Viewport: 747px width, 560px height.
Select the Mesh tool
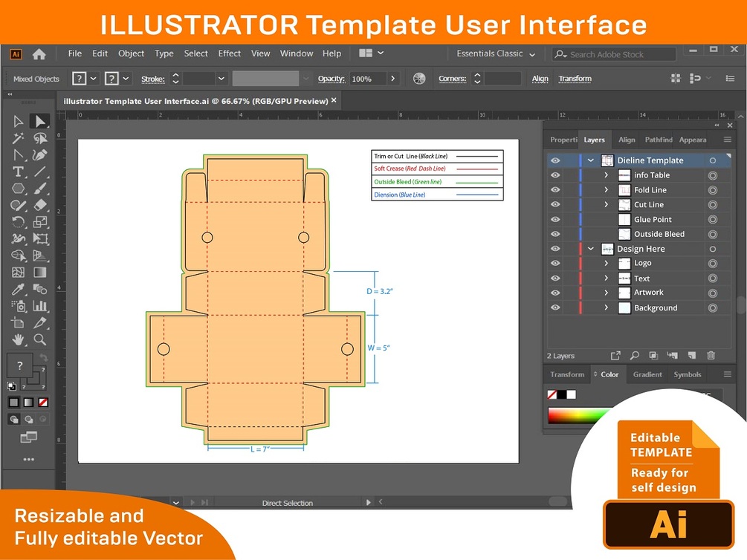[x=18, y=273]
